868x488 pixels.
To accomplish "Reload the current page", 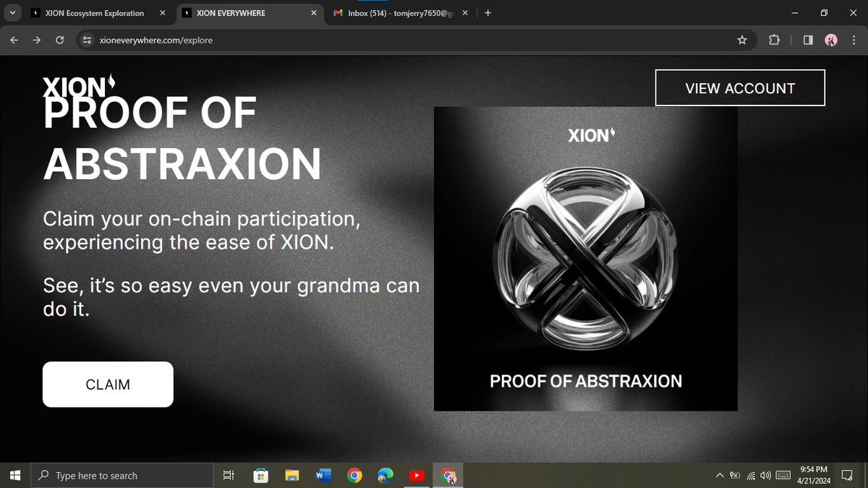I will click(x=60, y=40).
